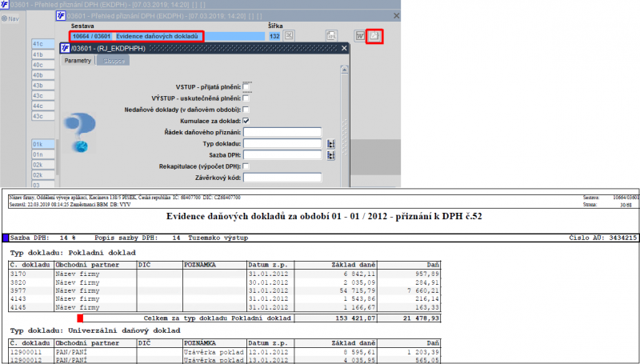The image size is (640, 364).
Task: Click the Závěrkový kód input field
Action: [x=282, y=178]
